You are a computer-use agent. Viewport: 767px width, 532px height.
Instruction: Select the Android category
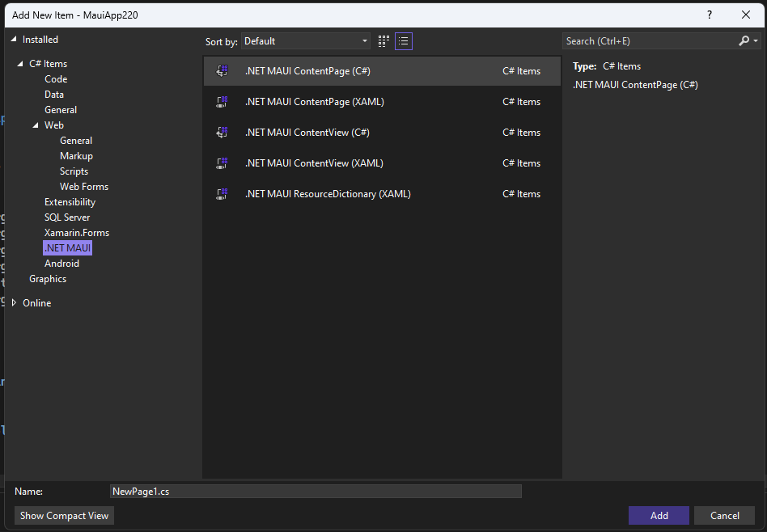pos(61,264)
